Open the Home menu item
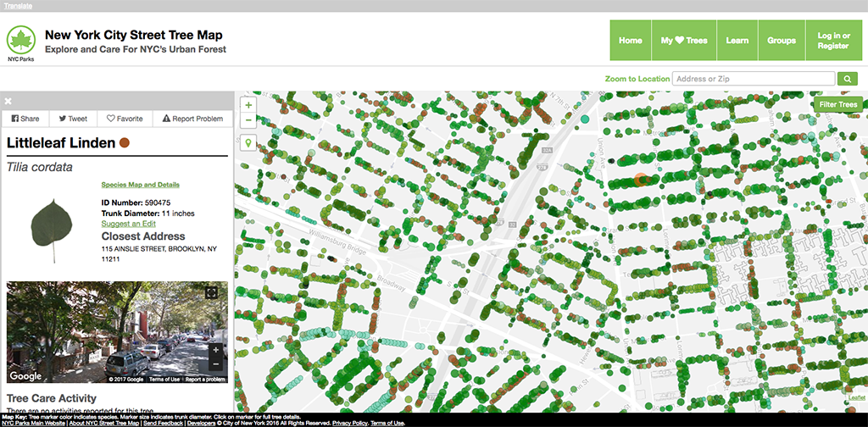 (x=631, y=41)
